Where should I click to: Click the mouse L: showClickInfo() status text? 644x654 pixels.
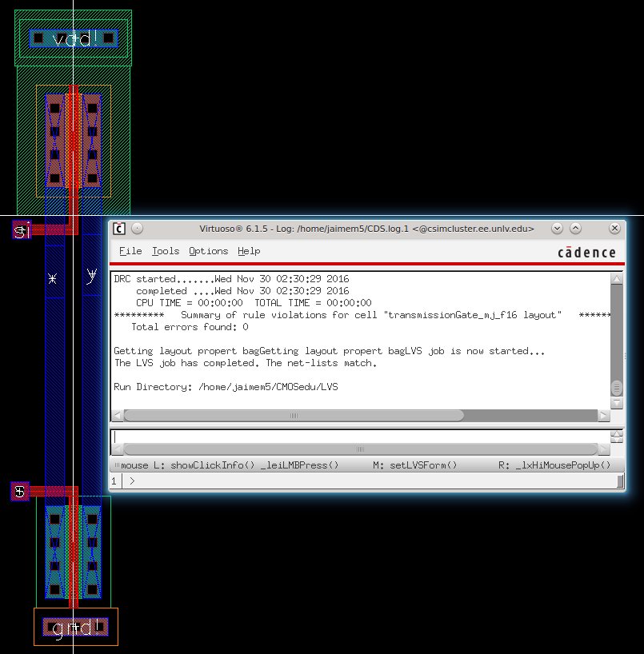pos(230,465)
